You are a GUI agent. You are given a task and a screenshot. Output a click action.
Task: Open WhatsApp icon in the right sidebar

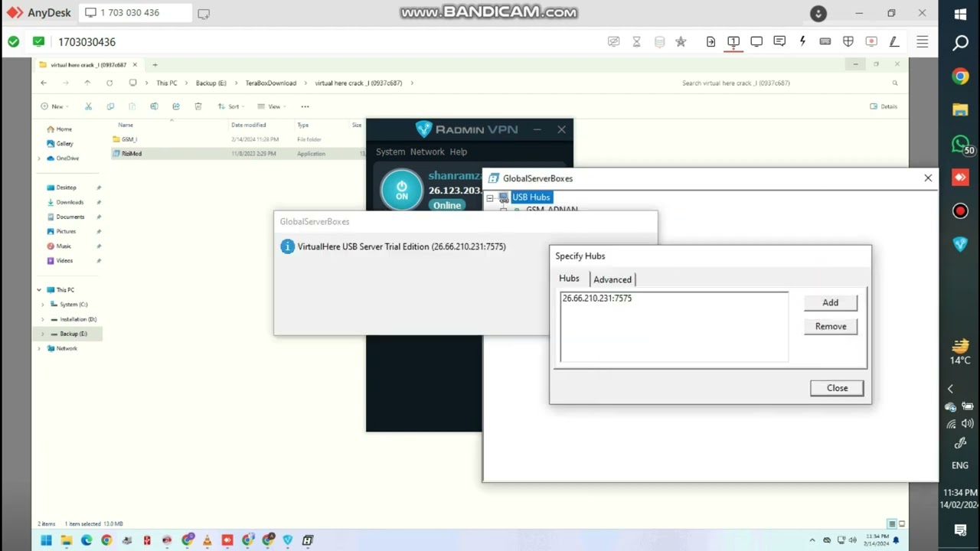coord(960,144)
